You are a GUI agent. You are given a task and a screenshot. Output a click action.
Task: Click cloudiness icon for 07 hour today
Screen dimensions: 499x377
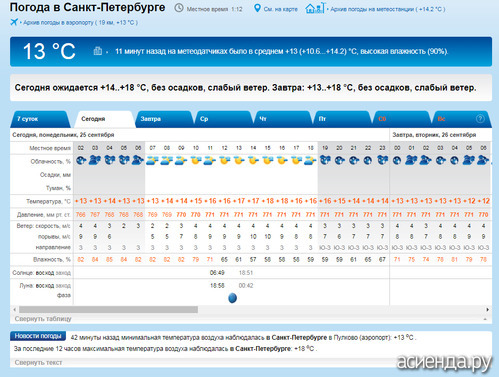(152, 161)
